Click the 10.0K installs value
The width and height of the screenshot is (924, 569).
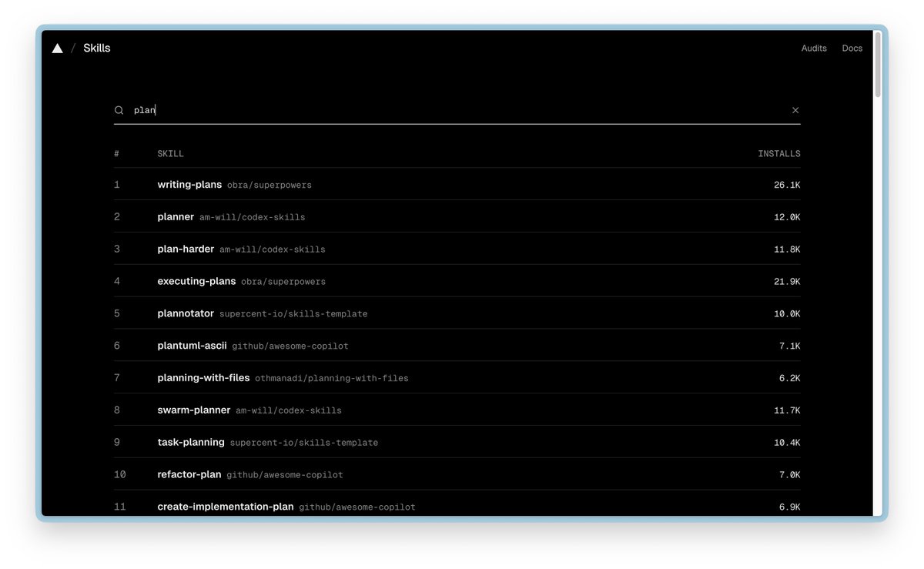tap(787, 315)
